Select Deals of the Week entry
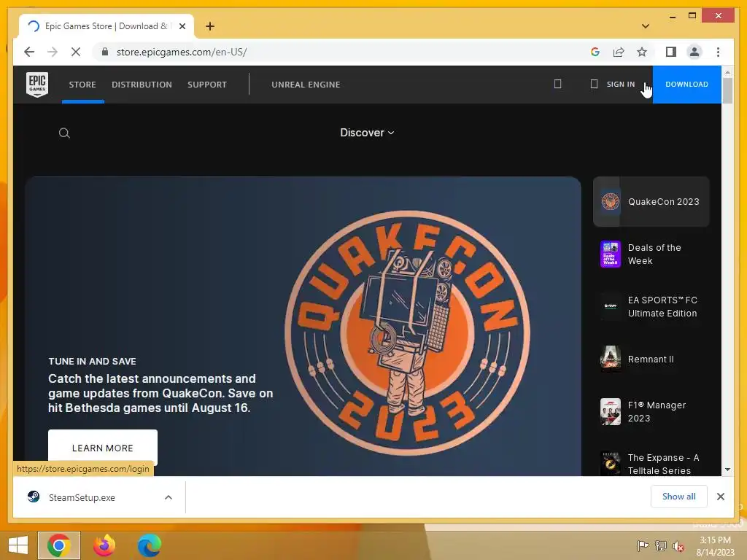Image resolution: width=747 pixels, height=560 pixels. click(651, 254)
